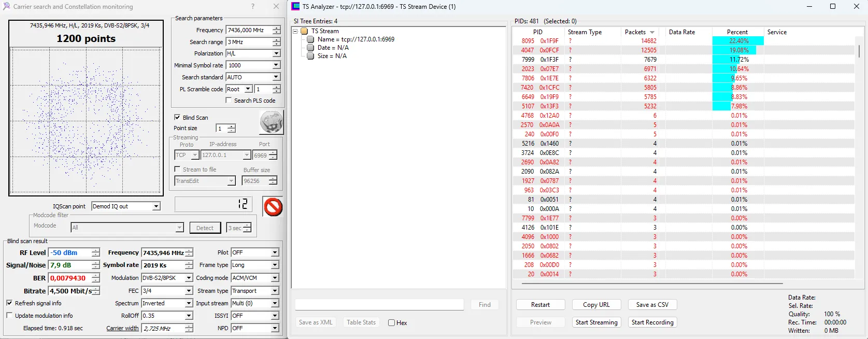Click the Size tree node icon
The width and height of the screenshot is (868, 339).
click(x=310, y=56)
